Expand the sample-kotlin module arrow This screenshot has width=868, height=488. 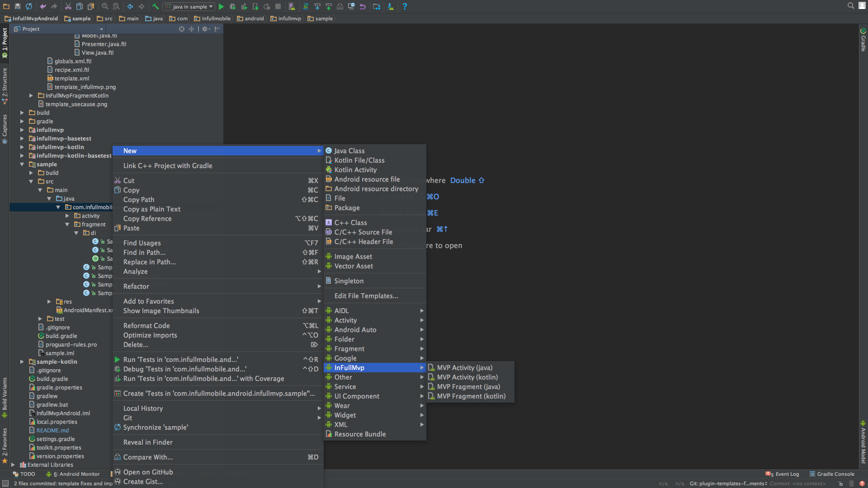pos(22,362)
